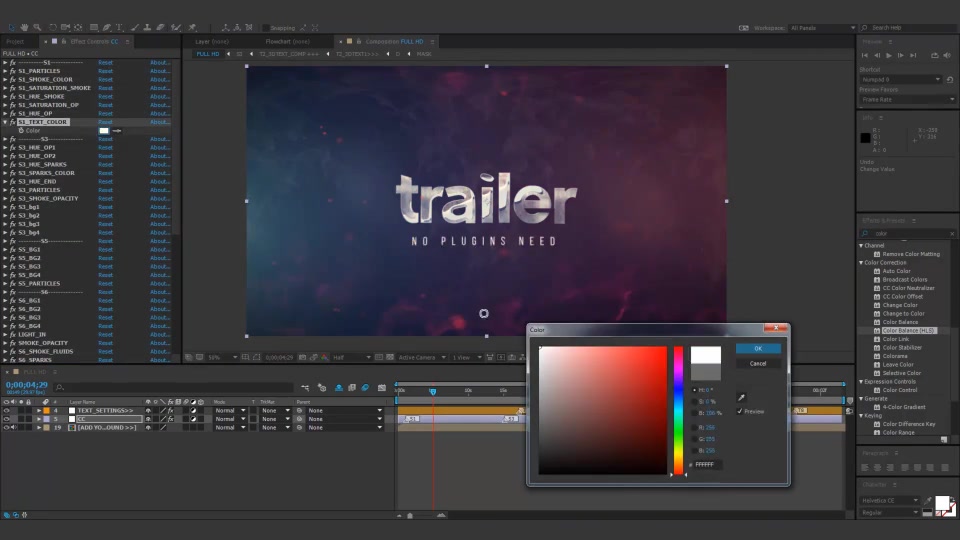This screenshot has width=960, height=540.
Task: Open the timeline graph editor icon
Action: click(382, 388)
